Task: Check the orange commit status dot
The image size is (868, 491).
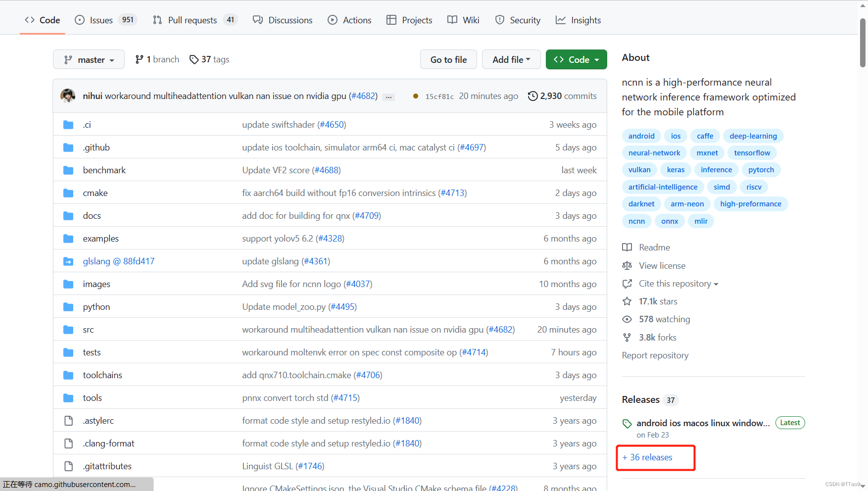Action: [416, 96]
